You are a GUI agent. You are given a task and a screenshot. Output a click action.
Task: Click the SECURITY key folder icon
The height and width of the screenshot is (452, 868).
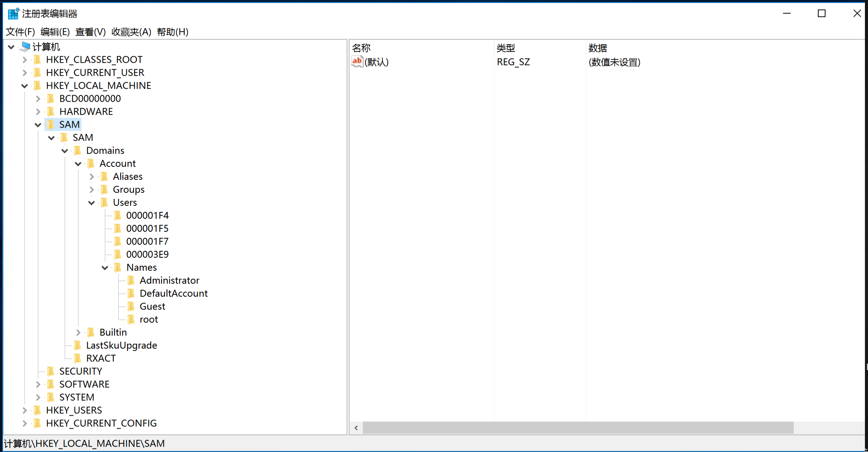click(x=51, y=371)
